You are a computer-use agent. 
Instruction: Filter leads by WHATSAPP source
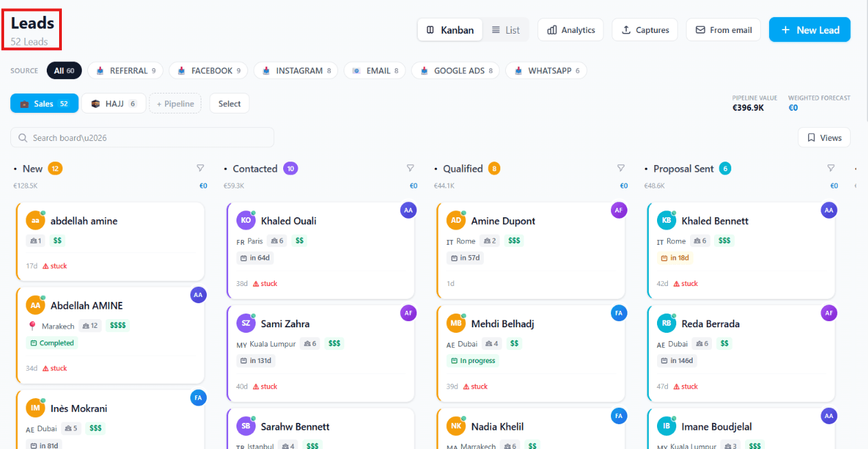[x=546, y=71]
